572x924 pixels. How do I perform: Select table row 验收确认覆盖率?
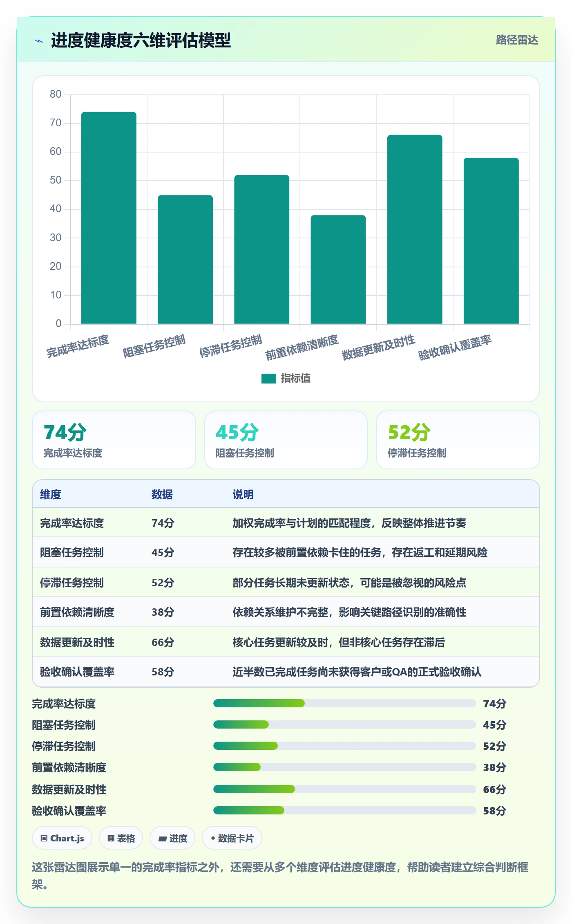[286, 672]
